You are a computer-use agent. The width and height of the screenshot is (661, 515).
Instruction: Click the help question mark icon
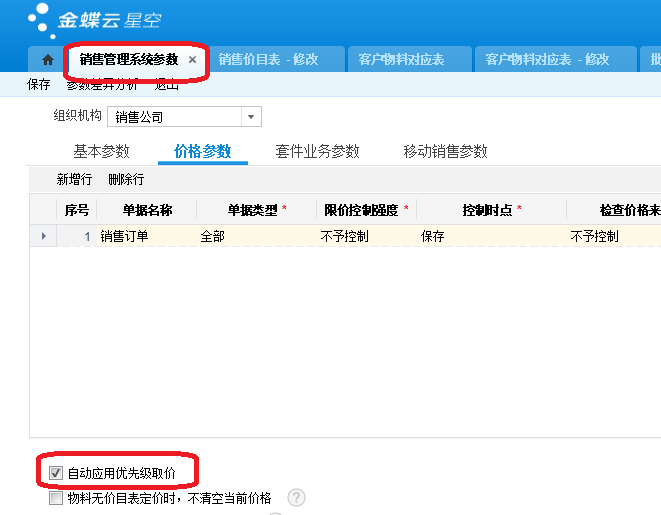coord(296,498)
